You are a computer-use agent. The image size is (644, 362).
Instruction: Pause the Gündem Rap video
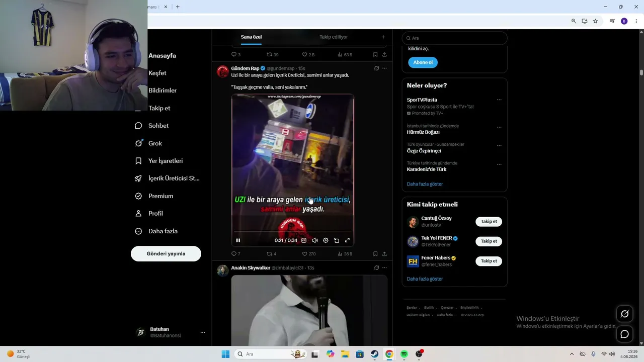(x=238, y=240)
